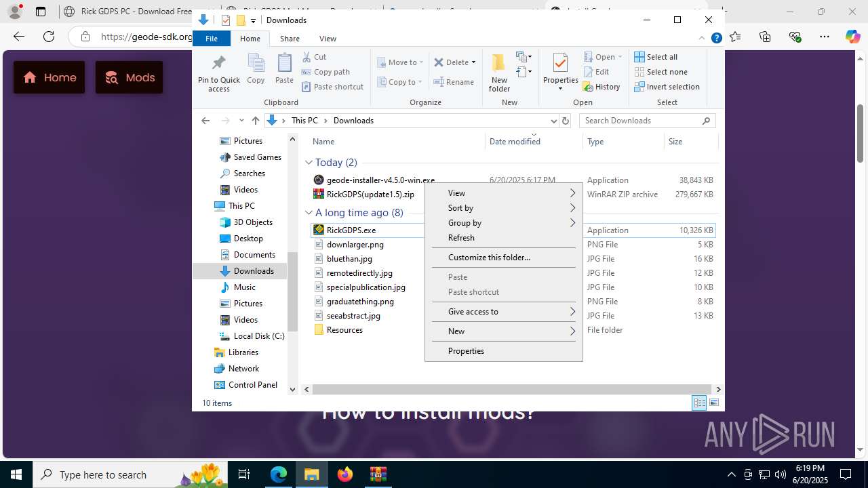
Task: Open Task View on taskbar
Action: (x=244, y=474)
